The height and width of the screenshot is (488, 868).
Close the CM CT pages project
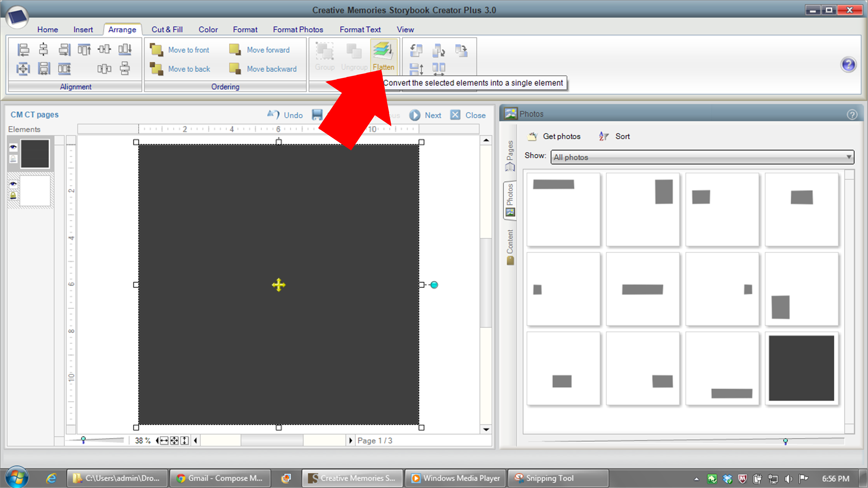click(x=468, y=115)
